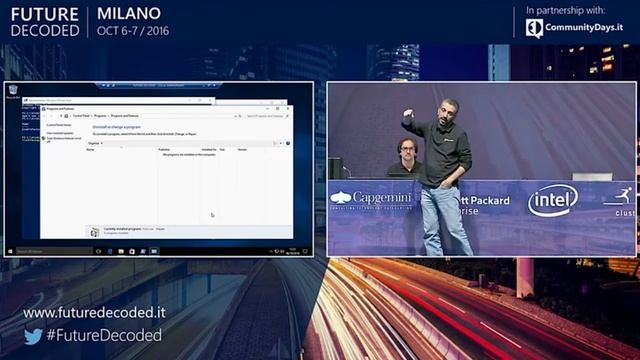640x360 pixels.
Task: Click the remote session connection bar
Action: (x=159, y=85)
